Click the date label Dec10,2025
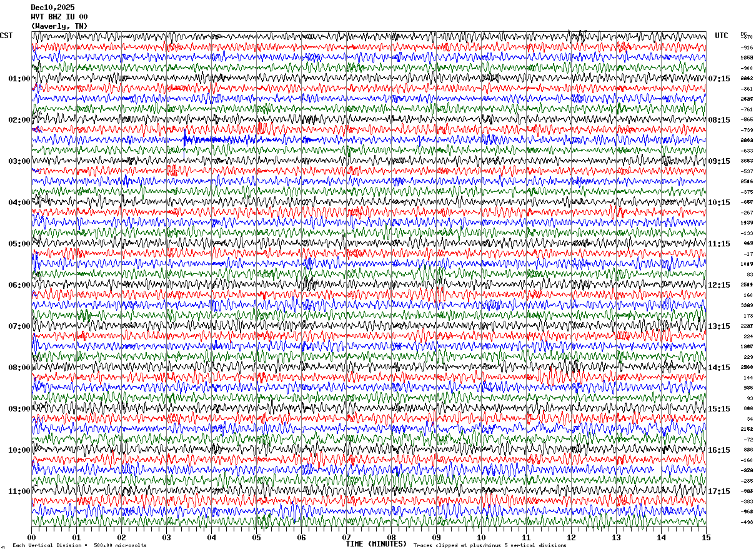The width and height of the screenshot is (756, 554). [x=52, y=8]
